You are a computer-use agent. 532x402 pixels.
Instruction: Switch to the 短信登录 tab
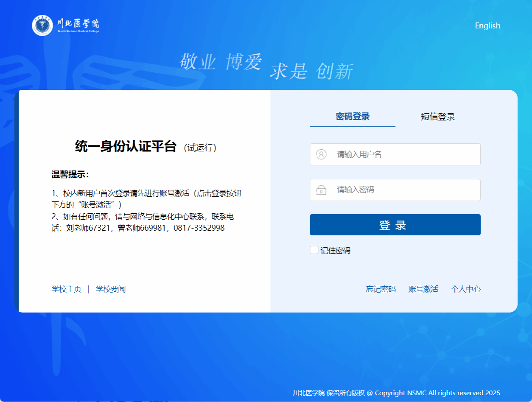coord(438,117)
